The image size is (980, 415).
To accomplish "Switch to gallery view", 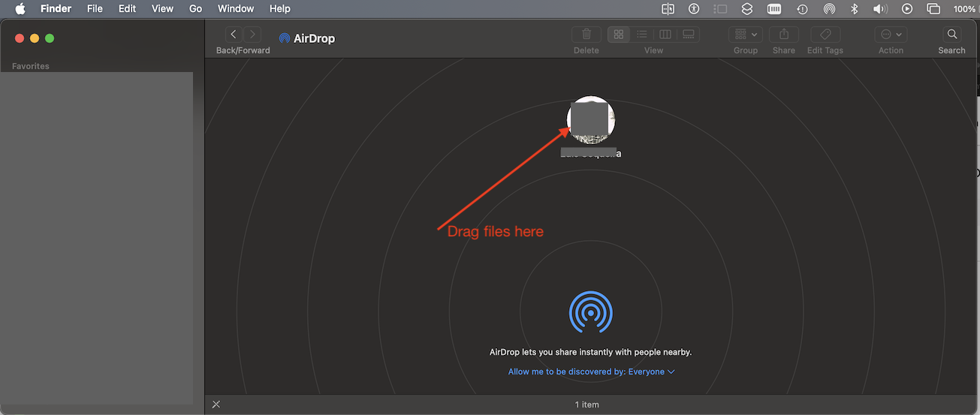I will [x=688, y=35].
